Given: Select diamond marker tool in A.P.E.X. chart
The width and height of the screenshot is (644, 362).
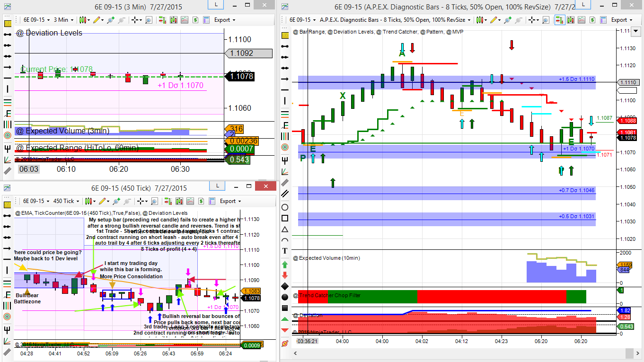Looking at the screenshot, I should pos(285,286).
